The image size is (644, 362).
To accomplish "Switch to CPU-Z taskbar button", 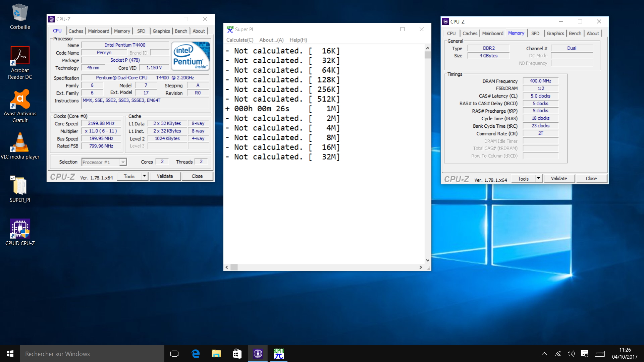I will coord(258,354).
